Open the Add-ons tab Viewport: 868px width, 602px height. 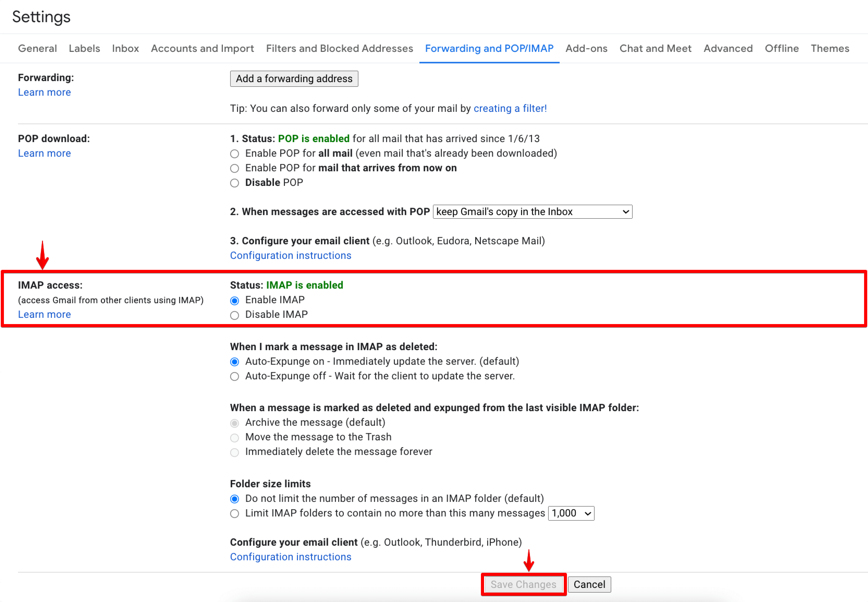586,48
